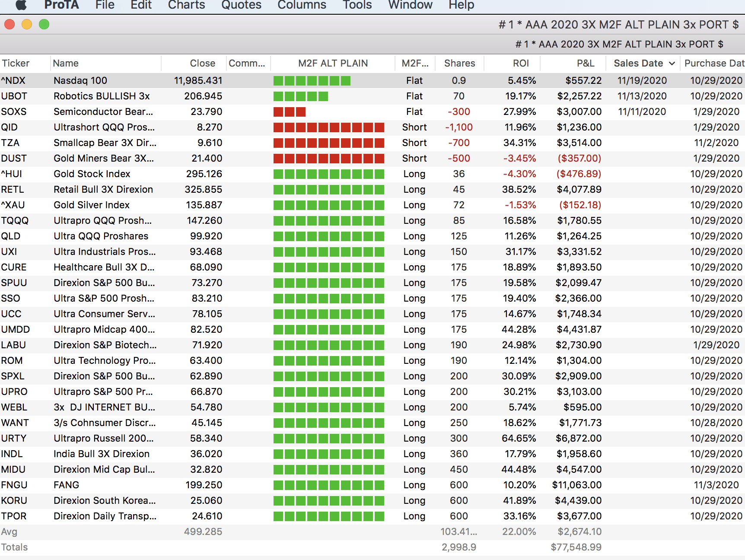Click the Totals shares value 2,998.9
This screenshot has width=745, height=560.
[458, 547]
